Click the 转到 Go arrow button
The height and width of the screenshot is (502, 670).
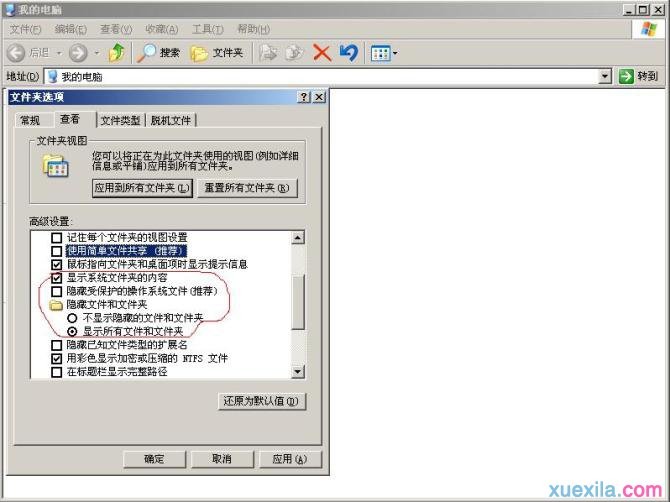638,76
